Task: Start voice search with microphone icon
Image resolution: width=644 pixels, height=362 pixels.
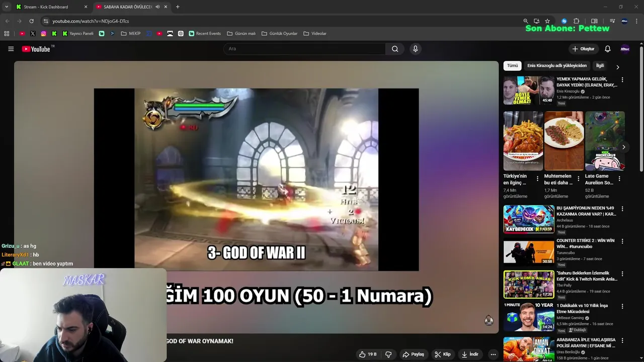Action: click(x=415, y=49)
